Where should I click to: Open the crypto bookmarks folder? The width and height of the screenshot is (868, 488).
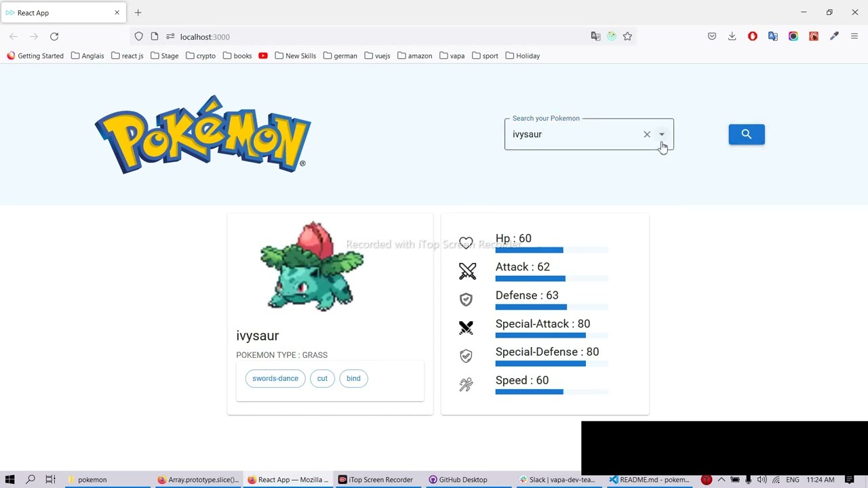tap(201, 56)
